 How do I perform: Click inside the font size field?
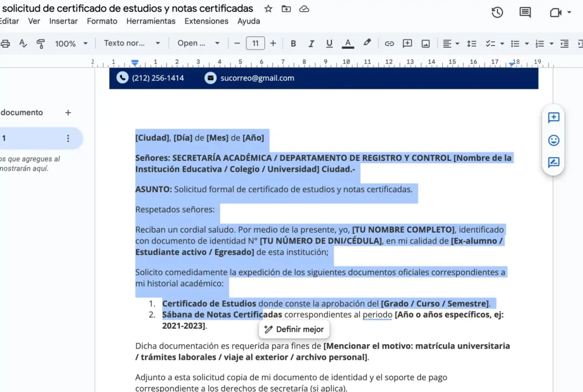pos(255,43)
